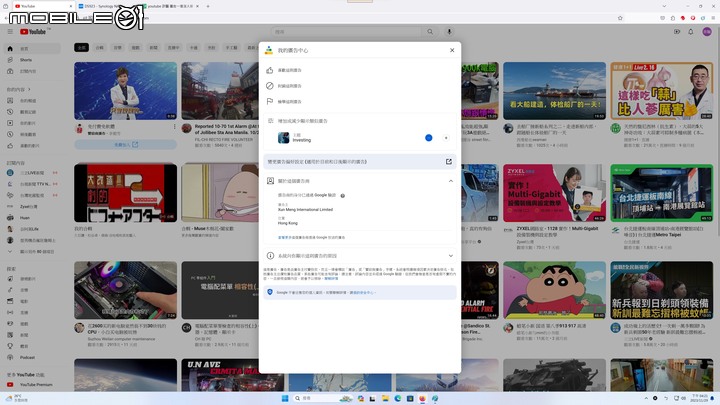
Task: Collapse the about-this-advertiser section
Action: pos(450,181)
